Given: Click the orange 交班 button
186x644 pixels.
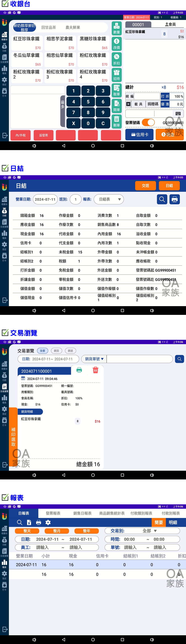Looking at the screenshot, I should pyautogui.click(x=145, y=185).
